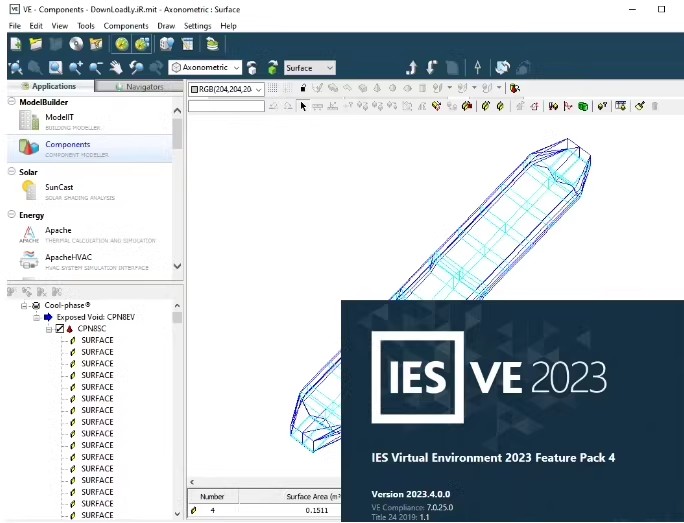Click the Number column header
Image resolution: width=684 pixels, height=523 pixels.
[212, 496]
